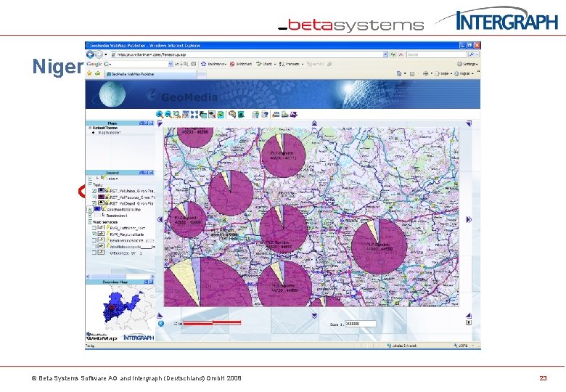Open the Extras tools menu dropdown

tap(464, 73)
